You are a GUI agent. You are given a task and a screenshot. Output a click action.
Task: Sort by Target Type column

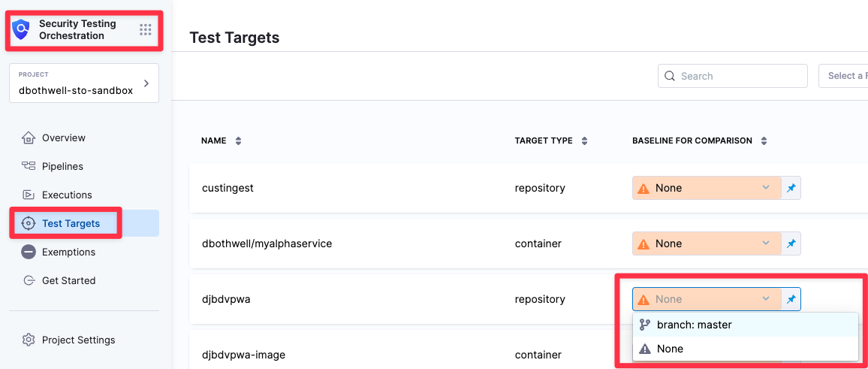pyautogui.click(x=585, y=141)
